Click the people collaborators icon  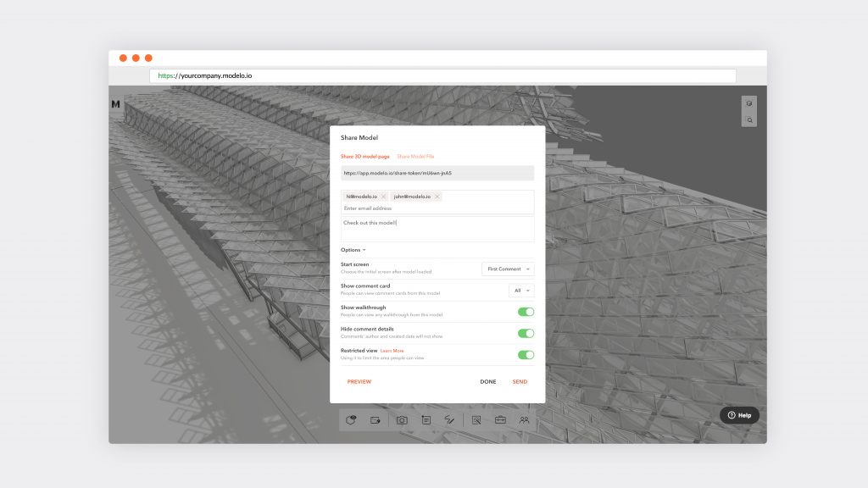(524, 420)
